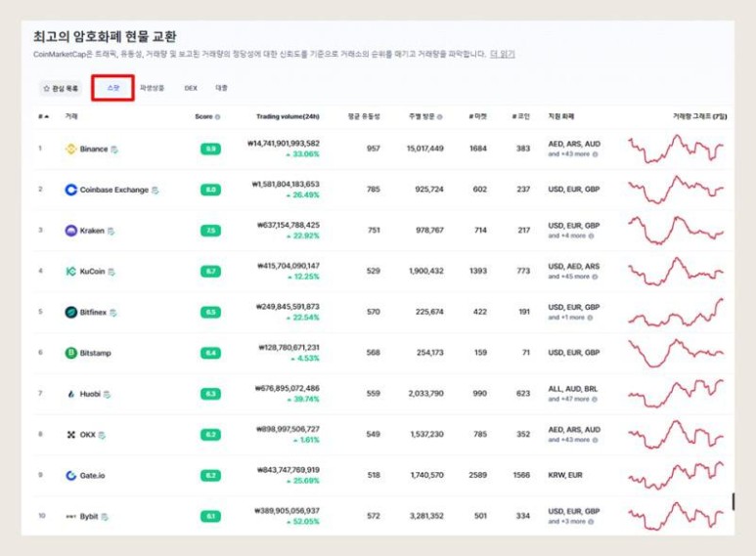Viewport: 756px width, 556px height.
Task: Open the Binance exchange name link
Action: tap(94, 150)
